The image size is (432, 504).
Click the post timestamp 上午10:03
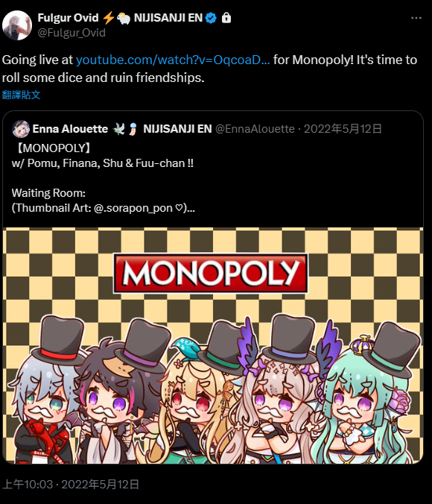pyautogui.click(x=28, y=485)
